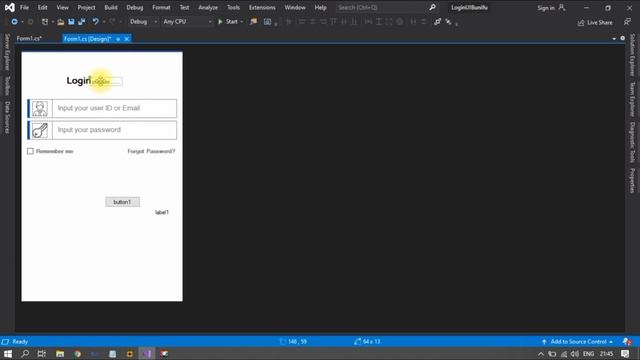Viewport: 640px width, 360px height.
Task: Switch to Visual Studio taskbar icon
Action: pos(147,353)
